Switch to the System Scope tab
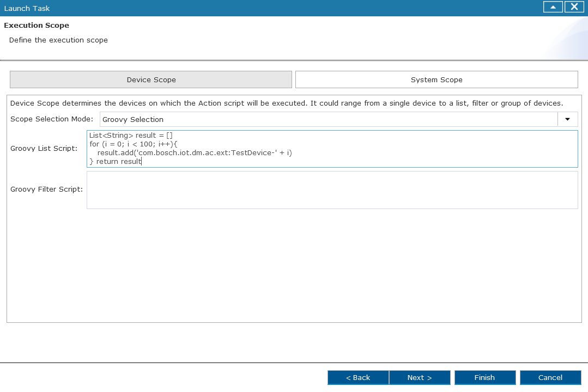Image resolution: width=588 pixels, height=392 pixels. [437, 79]
